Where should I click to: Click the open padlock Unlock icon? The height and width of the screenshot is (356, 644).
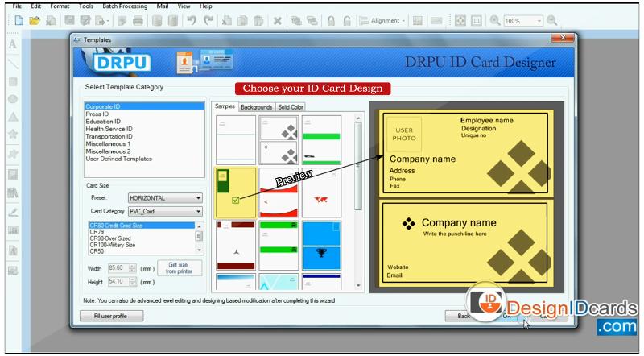click(347, 21)
